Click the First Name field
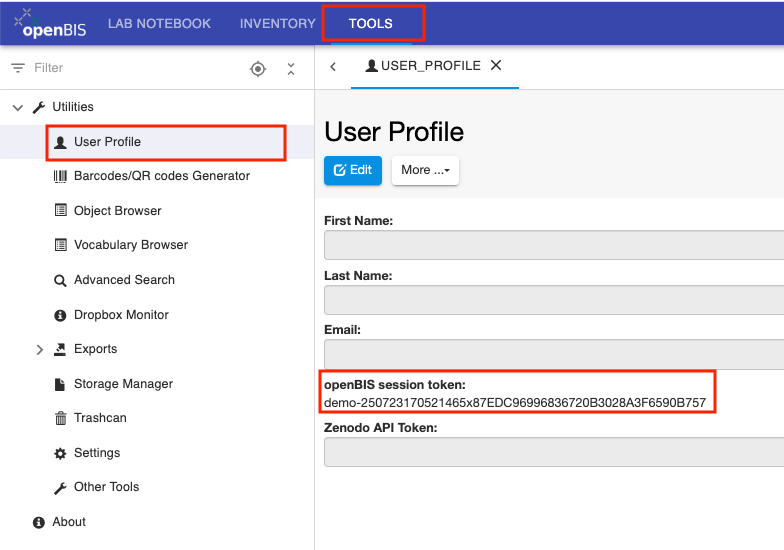The image size is (784, 550). pos(554,245)
